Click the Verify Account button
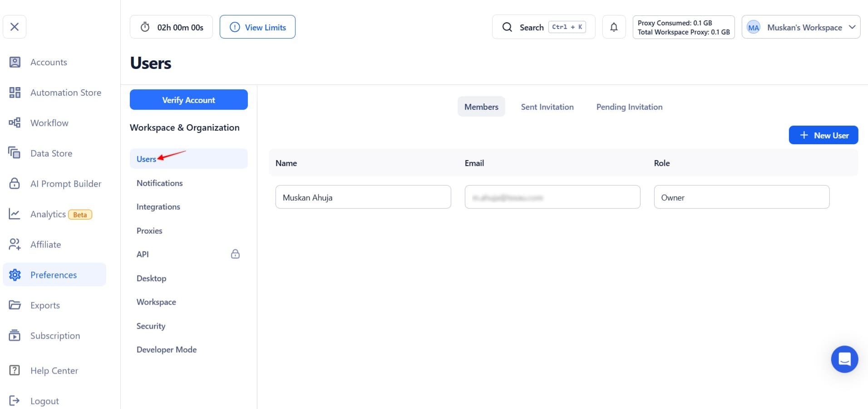This screenshot has width=868, height=409. 188,100
